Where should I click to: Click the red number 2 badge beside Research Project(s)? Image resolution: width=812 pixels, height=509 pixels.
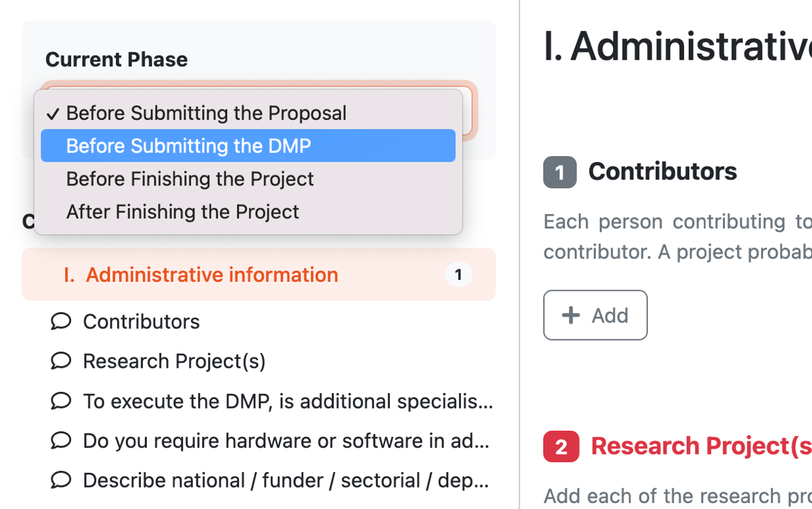point(560,447)
